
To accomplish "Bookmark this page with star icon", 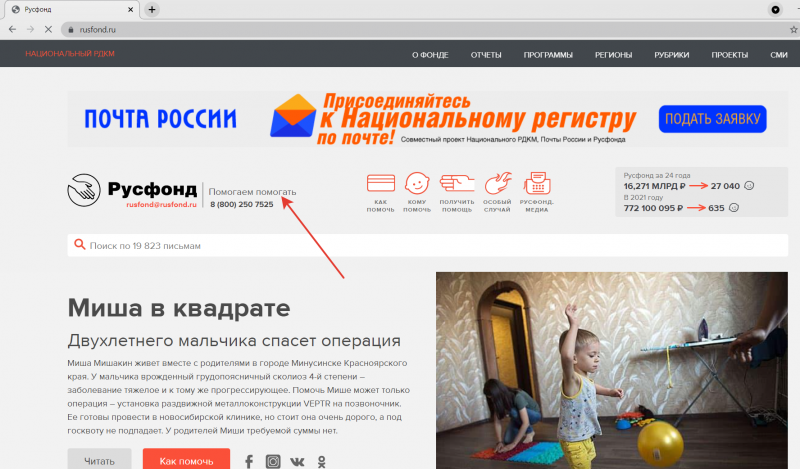I will (x=793, y=30).
